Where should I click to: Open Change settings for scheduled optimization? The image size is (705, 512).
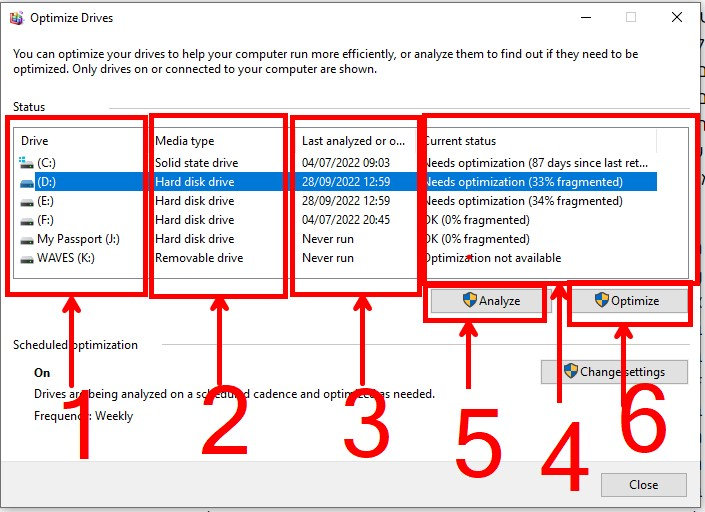pos(614,372)
